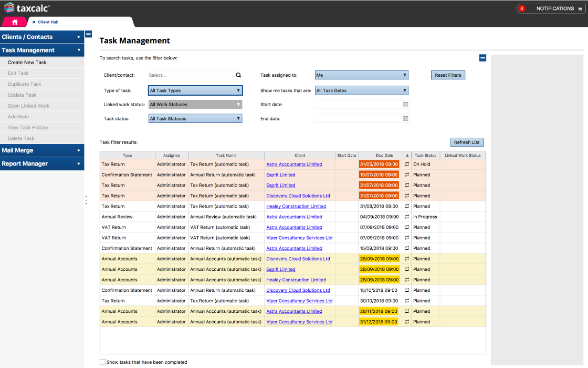Select Update Task in sidebar

(42, 95)
